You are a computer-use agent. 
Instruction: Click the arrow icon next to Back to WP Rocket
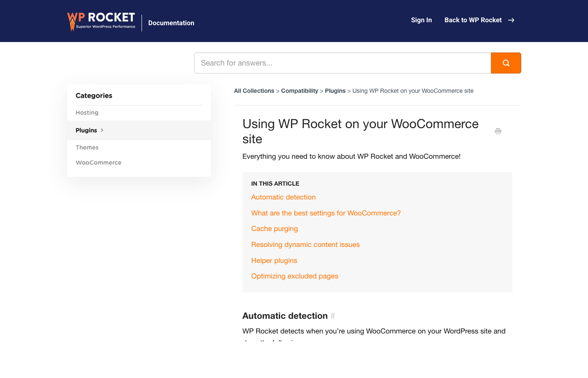coord(511,20)
